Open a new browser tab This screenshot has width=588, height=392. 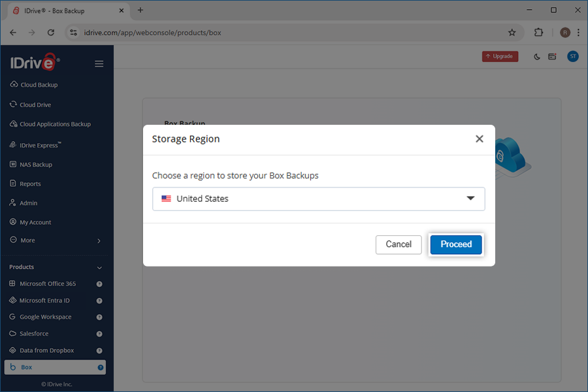140,10
